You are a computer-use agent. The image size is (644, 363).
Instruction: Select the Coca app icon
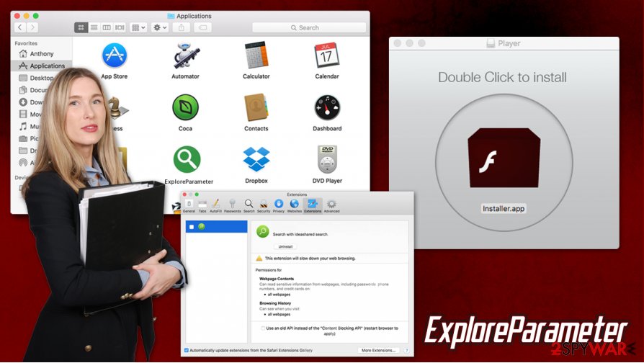[185, 107]
